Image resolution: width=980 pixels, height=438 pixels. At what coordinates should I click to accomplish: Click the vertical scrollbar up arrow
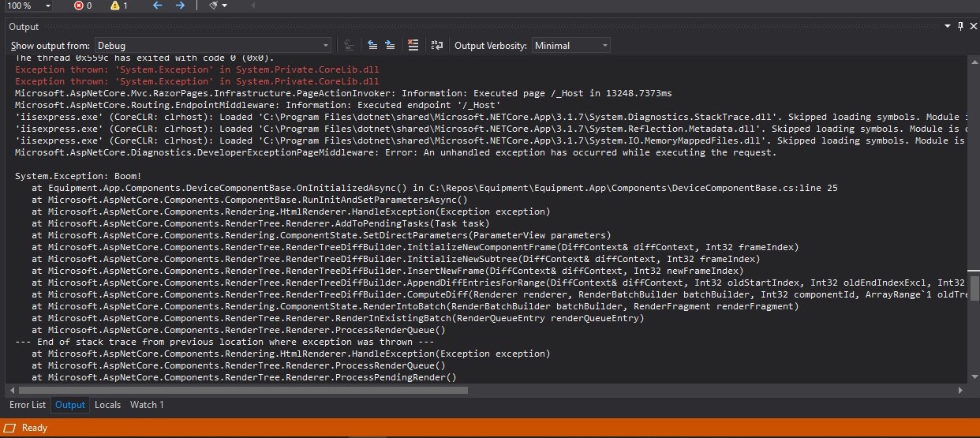(x=974, y=63)
